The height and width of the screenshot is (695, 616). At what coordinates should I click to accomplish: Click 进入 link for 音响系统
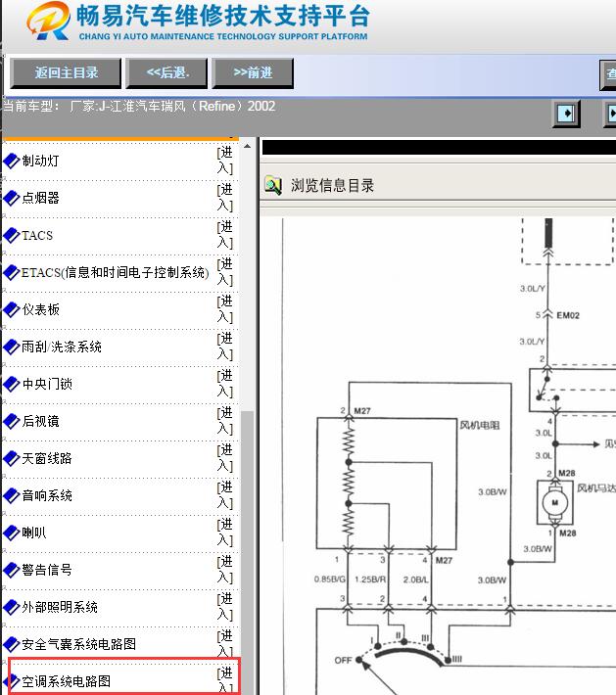point(225,495)
